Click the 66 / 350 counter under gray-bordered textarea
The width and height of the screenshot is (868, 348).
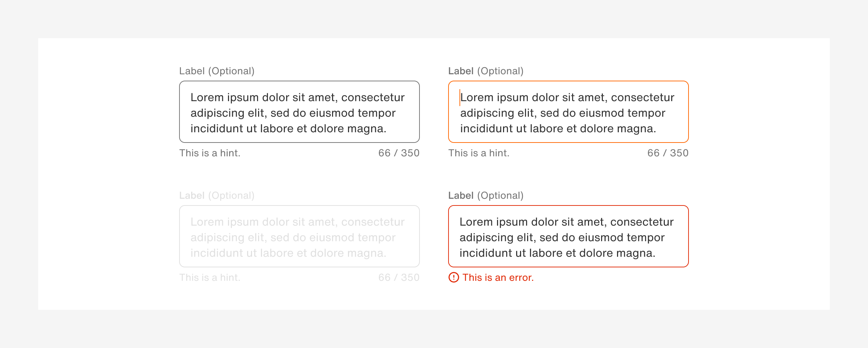(399, 153)
